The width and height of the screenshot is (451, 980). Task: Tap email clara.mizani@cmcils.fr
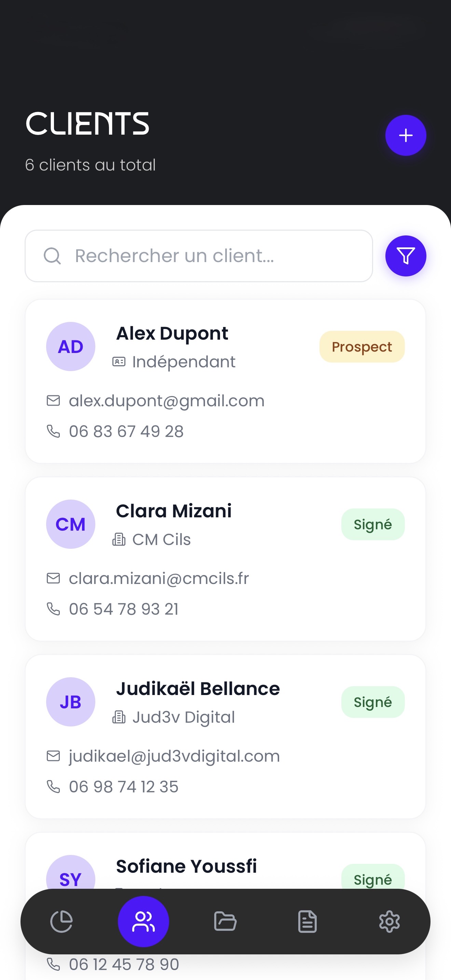coord(159,579)
